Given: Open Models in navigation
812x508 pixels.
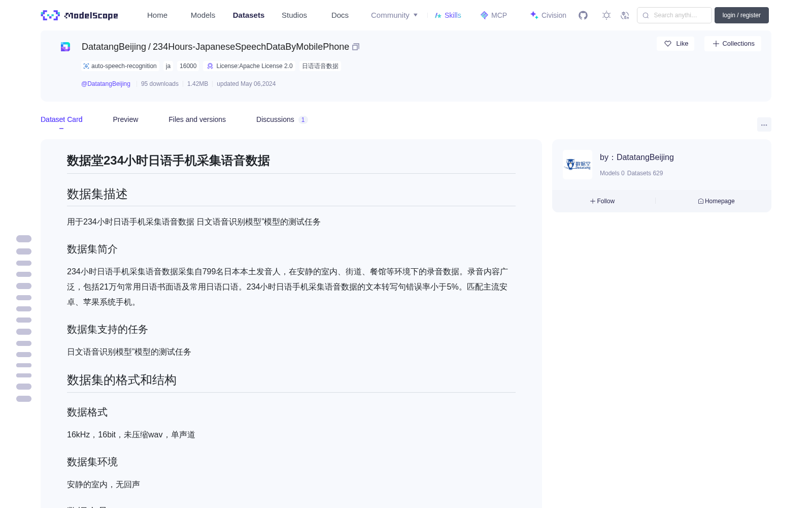Looking at the screenshot, I should point(203,15).
